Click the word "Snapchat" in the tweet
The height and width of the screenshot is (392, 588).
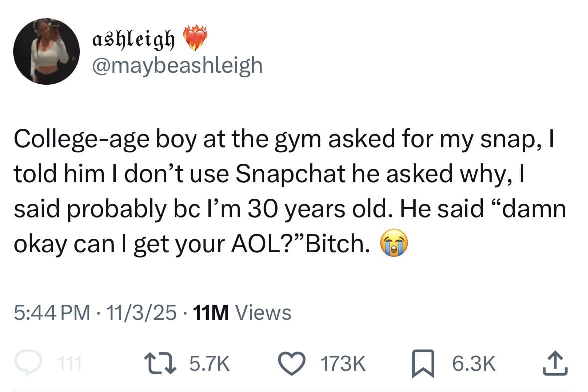pyautogui.click(x=290, y=175)
